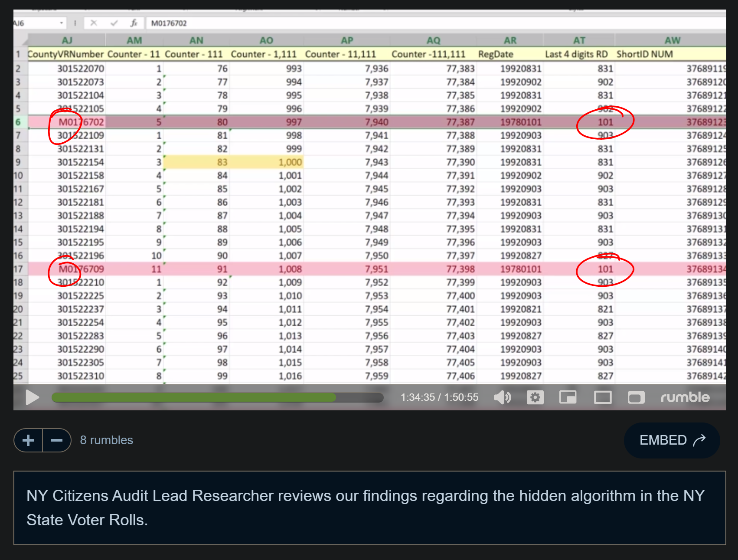Select column header AN
738x560 pixels.
point(196,40)
